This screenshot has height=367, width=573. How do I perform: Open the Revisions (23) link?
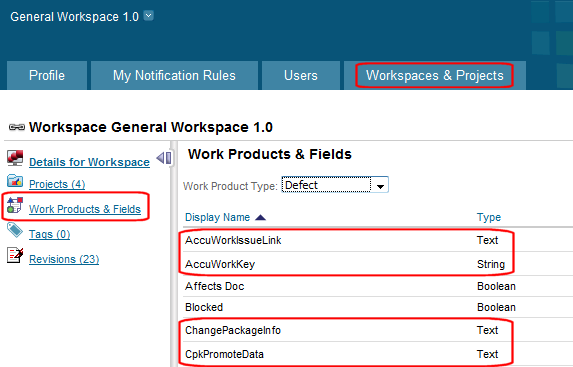tap(64, 259)
